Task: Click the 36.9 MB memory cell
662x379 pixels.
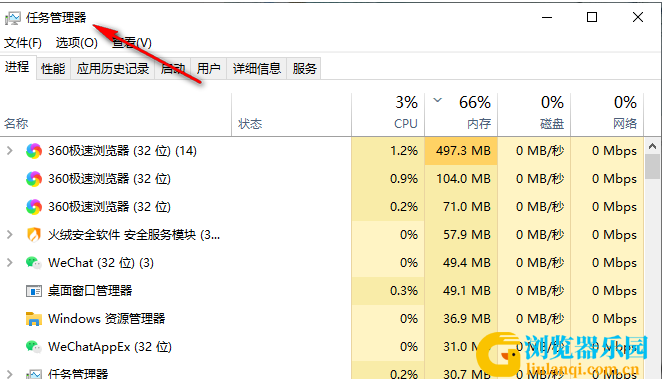Action: coord(461,319)
